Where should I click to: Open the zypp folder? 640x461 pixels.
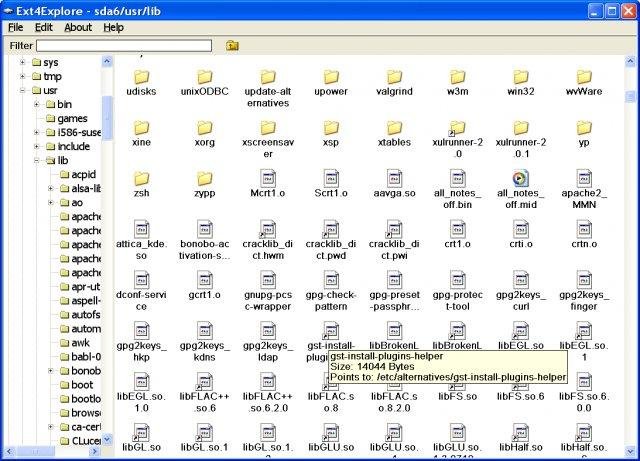tap(204, 179)
